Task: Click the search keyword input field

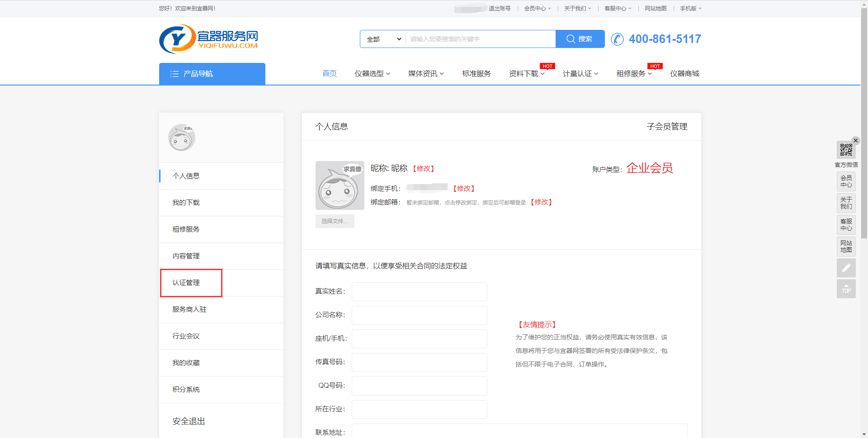Action: pos(481,39)
